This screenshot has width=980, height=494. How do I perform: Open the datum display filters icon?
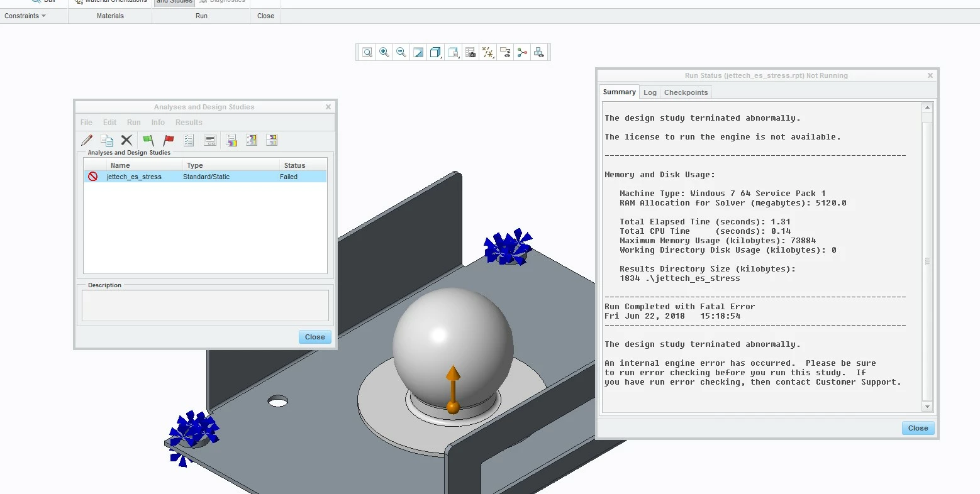[x=488, y=52]
